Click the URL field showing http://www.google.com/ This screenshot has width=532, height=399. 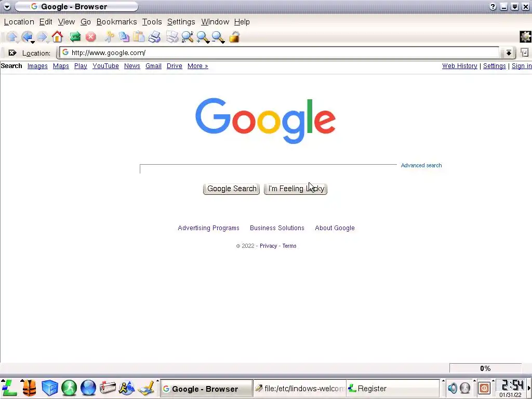(279, 52)
